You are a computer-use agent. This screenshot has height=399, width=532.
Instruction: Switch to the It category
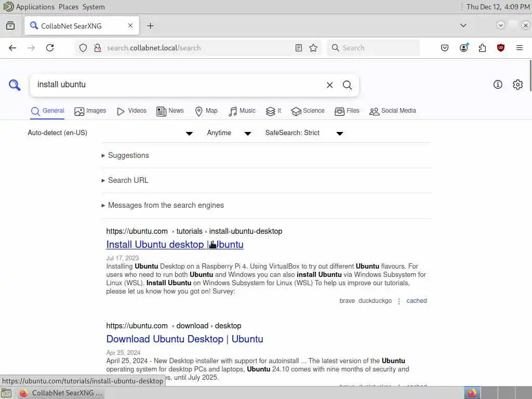coord(273,111)
